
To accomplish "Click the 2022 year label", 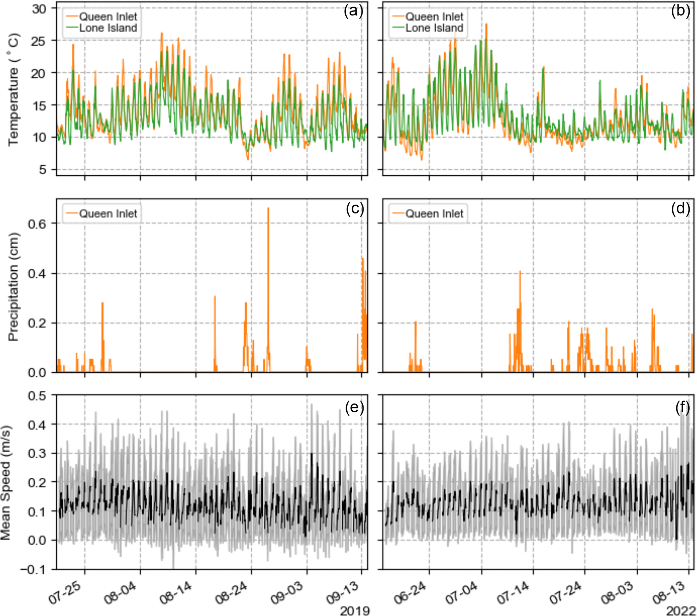I will pos(681,611).
